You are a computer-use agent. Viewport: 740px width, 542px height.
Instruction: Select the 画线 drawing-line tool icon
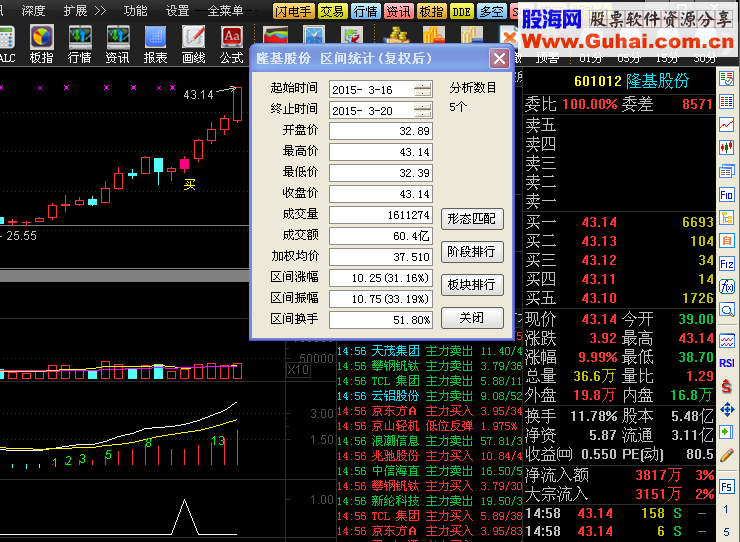(x=193, y=38)
